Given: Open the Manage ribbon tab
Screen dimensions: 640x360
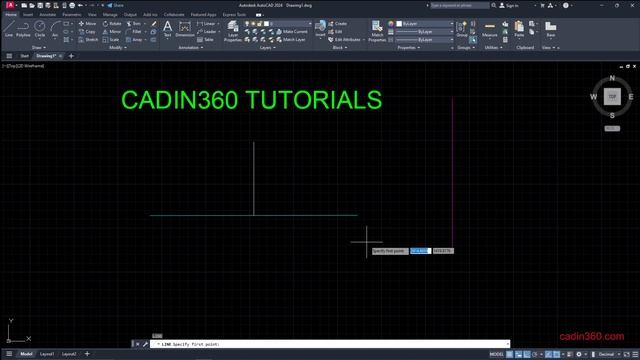Looking at the screenshot, I should (x=110, y=15).
